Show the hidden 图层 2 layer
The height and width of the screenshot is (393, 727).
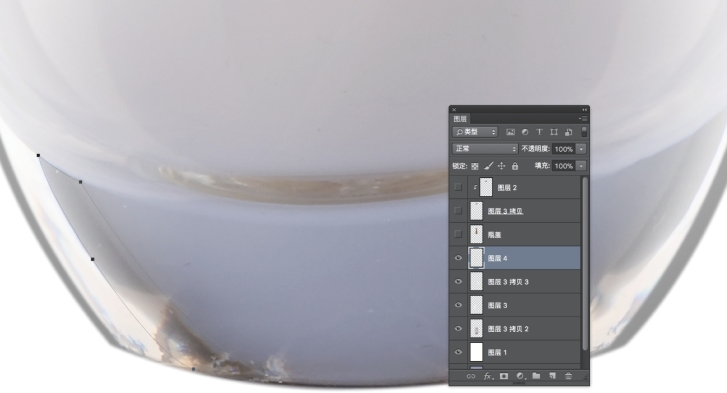click(458, 187)
